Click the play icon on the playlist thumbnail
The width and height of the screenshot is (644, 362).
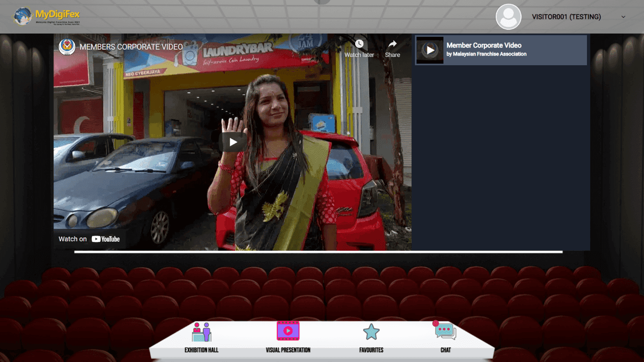[x=430, y=50]
